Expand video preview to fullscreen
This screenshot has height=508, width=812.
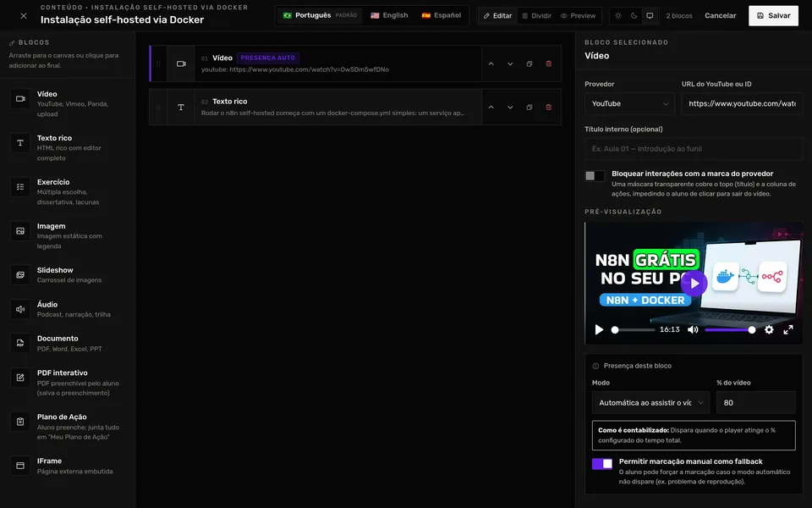click(788, 329)
